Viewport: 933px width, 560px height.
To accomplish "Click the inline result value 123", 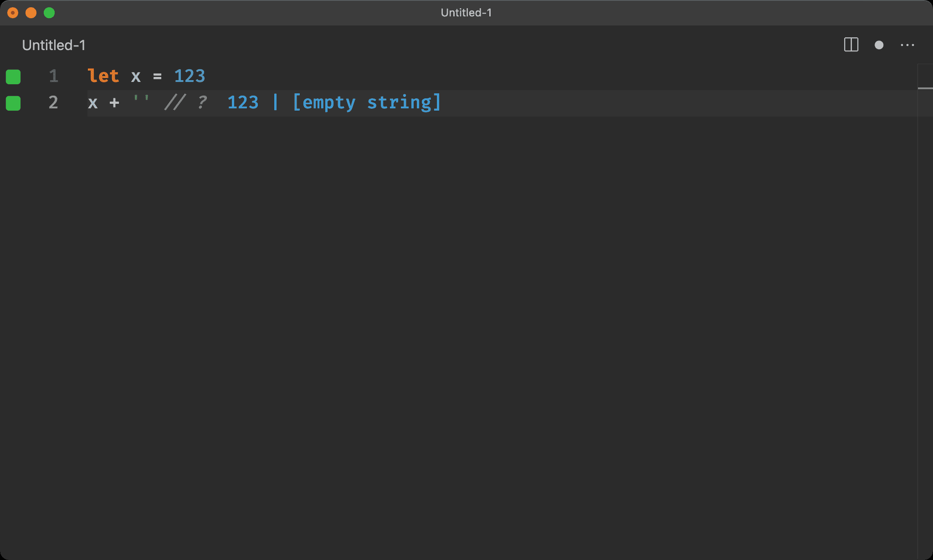I will click(243, 102).
